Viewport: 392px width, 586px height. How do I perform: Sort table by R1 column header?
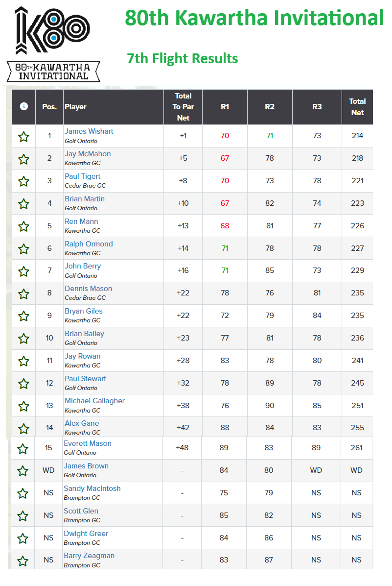click(225, 107)
